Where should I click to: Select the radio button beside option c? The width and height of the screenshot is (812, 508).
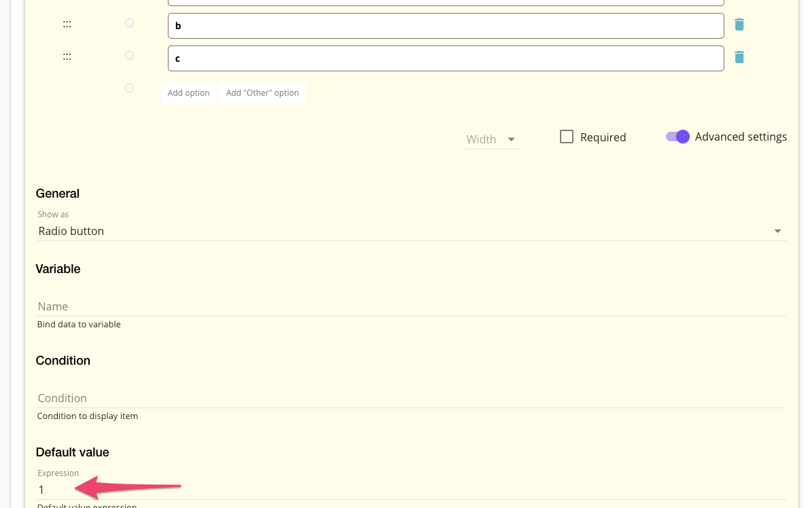click(129, 56)
